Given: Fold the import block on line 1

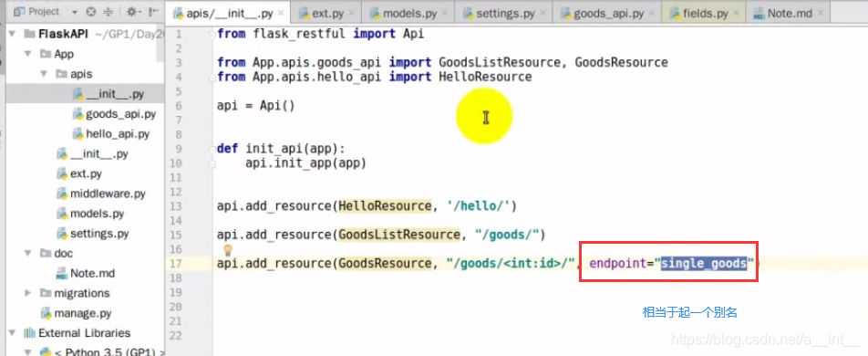Looking at the screenshot, I should 212,35.
